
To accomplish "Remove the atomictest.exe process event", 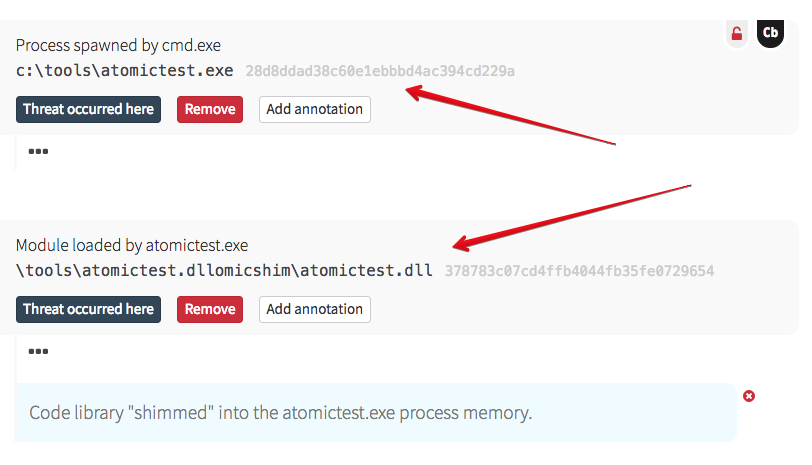I will [x=210, y=109].
